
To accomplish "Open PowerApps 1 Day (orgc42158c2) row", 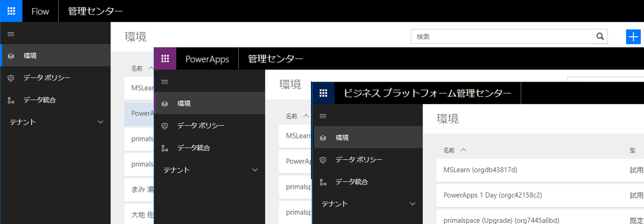I will [x=540, y=195].
